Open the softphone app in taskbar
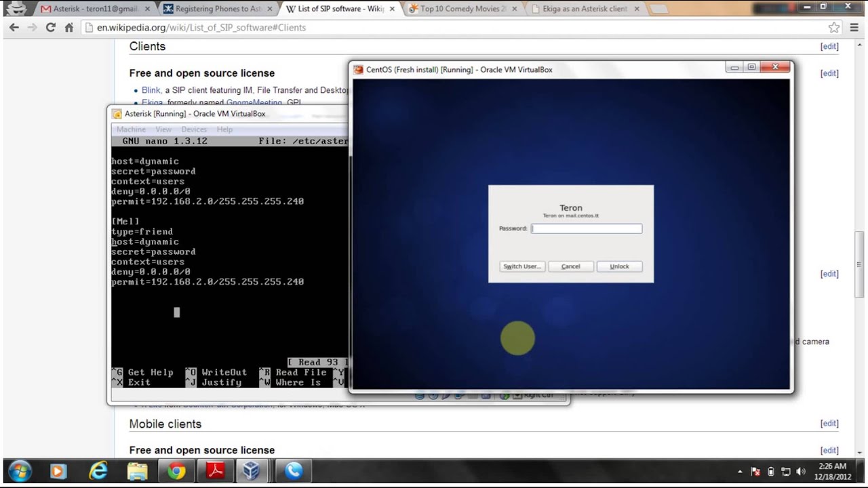This screenshot has height=488, width=868. point(294,471)
